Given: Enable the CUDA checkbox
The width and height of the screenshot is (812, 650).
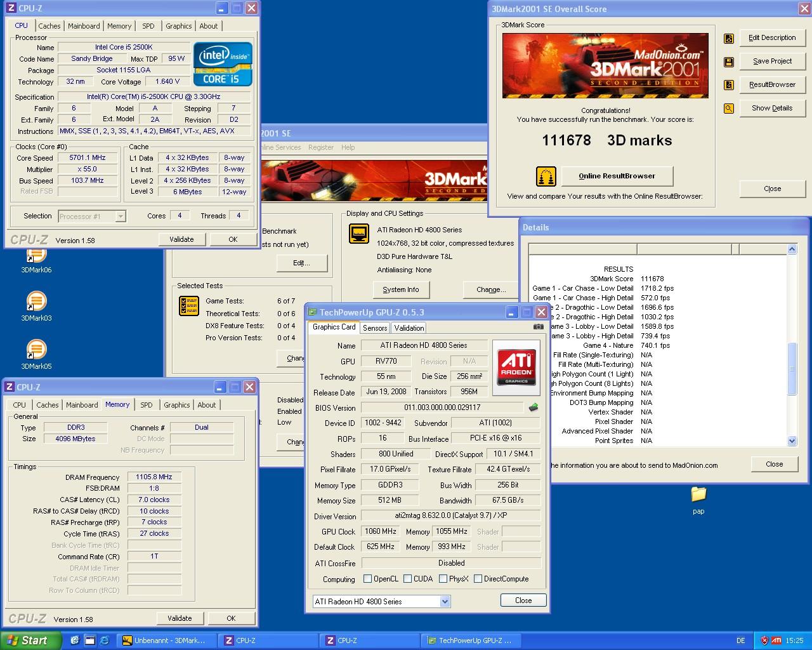Looking at the screenshot, I should pyautogui.click(x=407, y=579).
